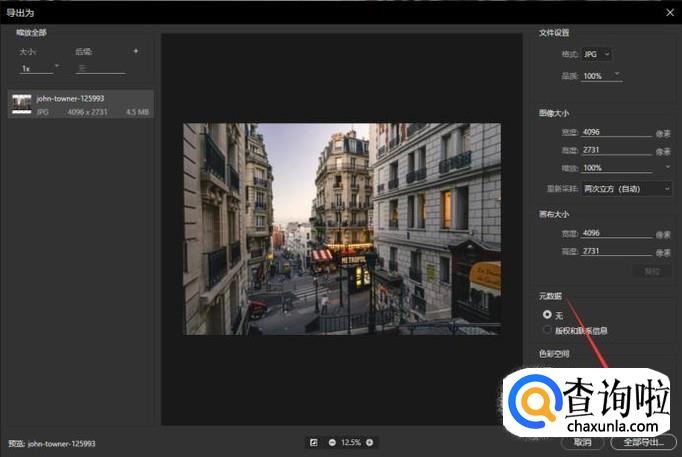Expand the 缩放 100% scale dropdown arrow

pos(667,167)
